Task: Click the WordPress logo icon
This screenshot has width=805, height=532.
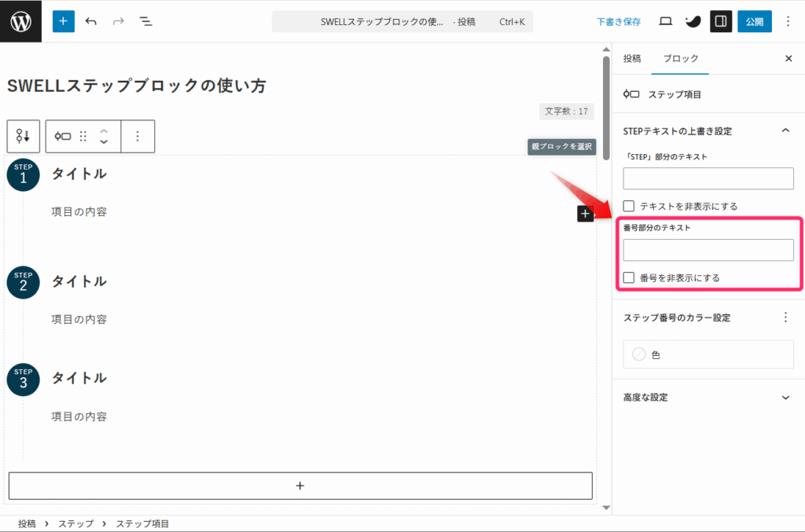Action: coord(21,21)
